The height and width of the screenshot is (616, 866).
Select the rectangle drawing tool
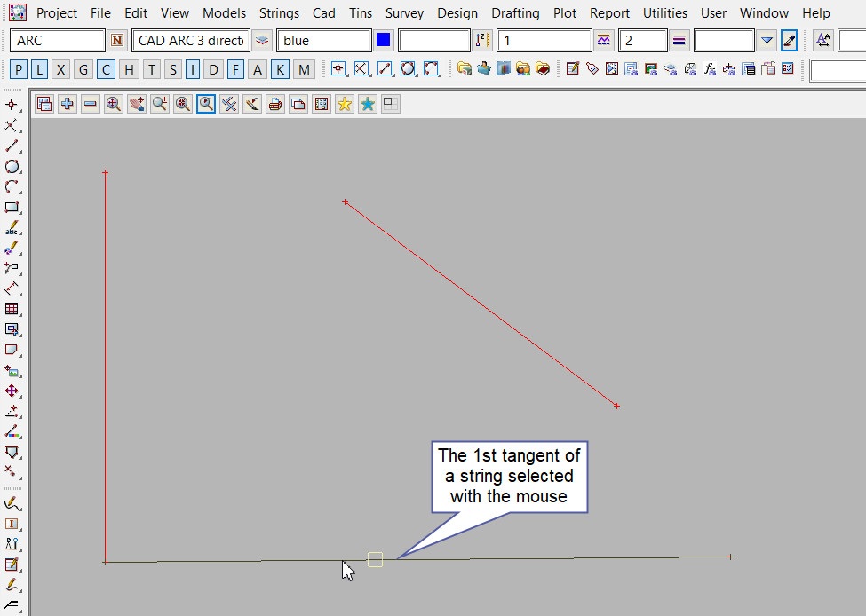click(x=12, y=207)
